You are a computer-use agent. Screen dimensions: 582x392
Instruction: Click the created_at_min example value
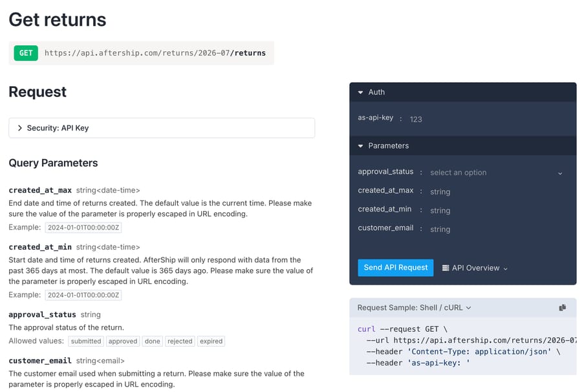[x=83, y=295]
